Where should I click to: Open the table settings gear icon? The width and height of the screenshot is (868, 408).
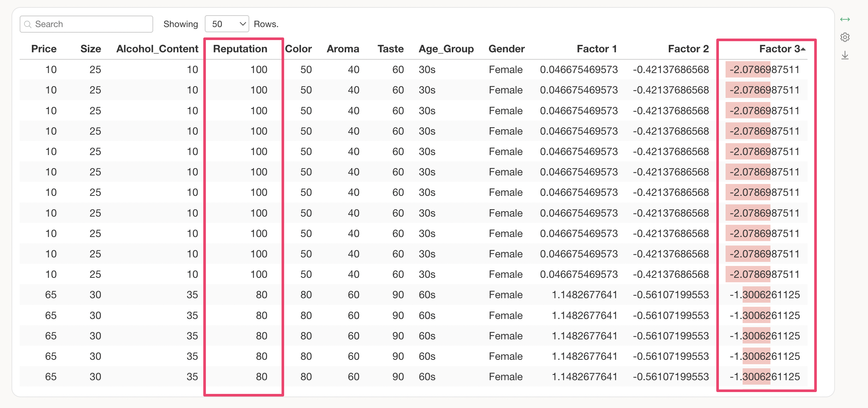click(845, 37)
